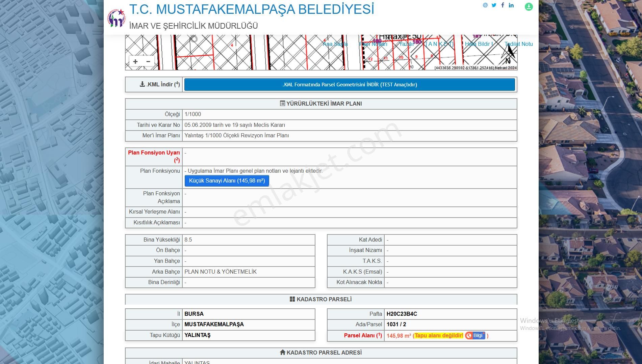Zoom into the map with the + control

pos(136,61)
